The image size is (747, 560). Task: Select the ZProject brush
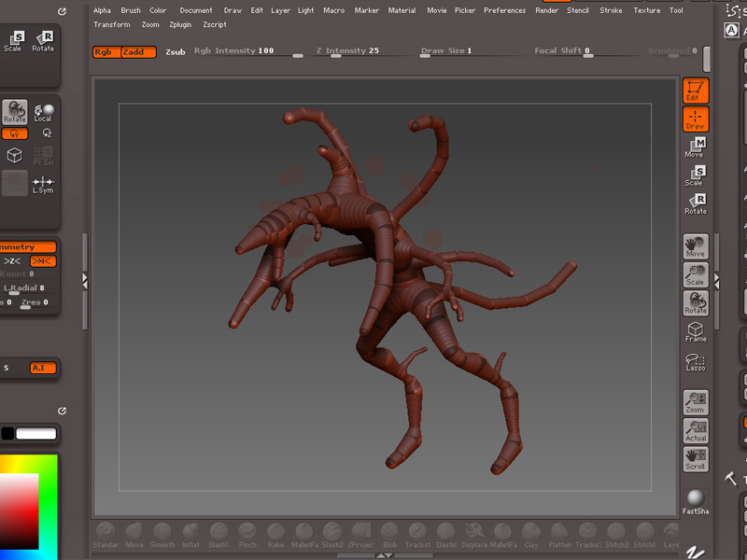(361, 535)
